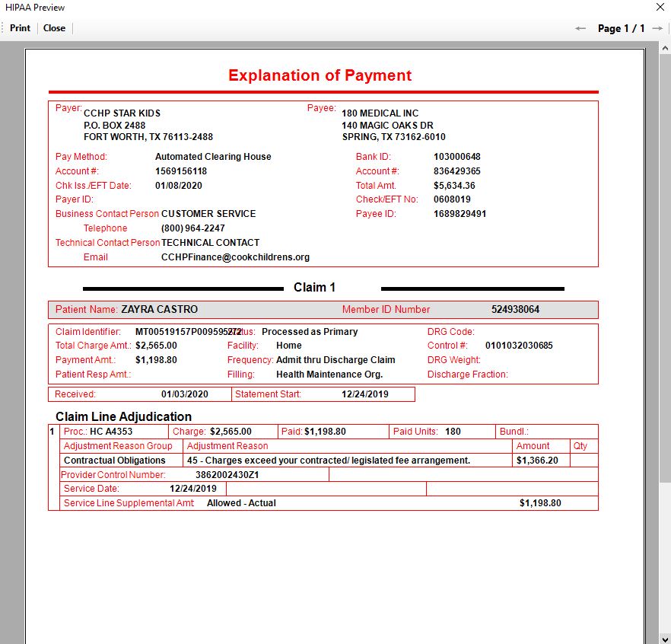Click telephone number (800) 964-2247

coord(193,228)
